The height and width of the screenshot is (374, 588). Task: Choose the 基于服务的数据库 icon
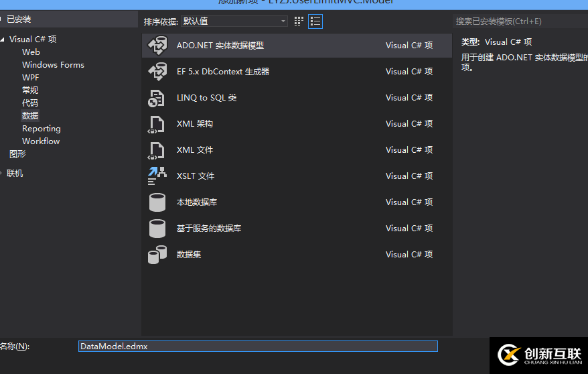click(157, 229)
